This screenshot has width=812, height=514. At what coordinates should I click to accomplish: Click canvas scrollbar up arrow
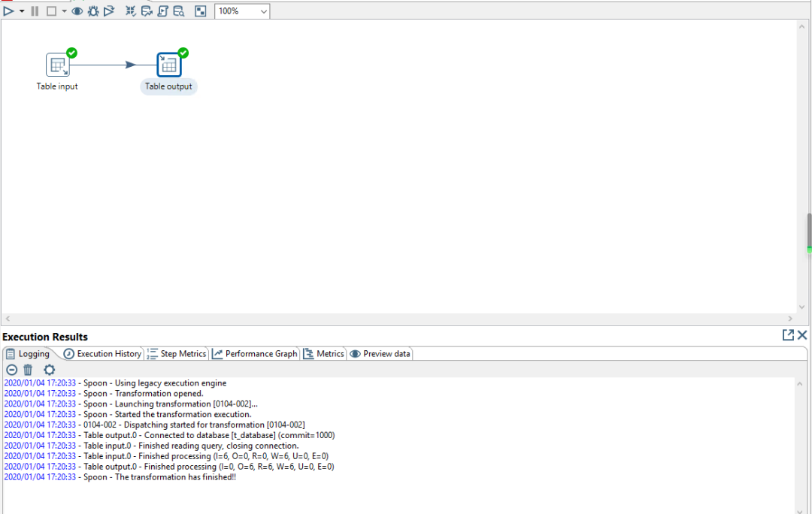[801, 26]
